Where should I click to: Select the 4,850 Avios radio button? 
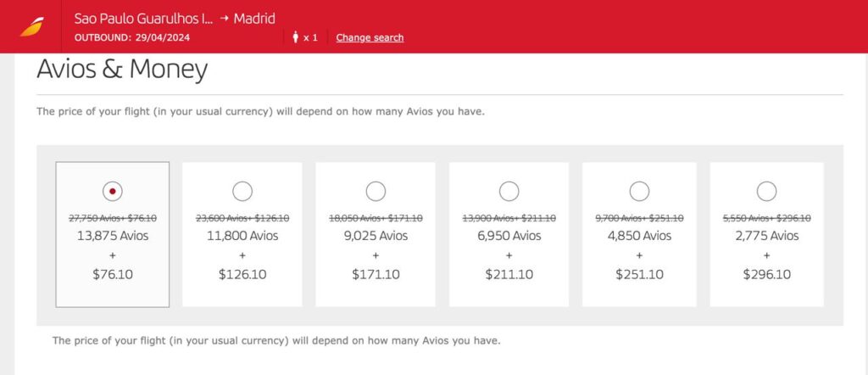640,191
